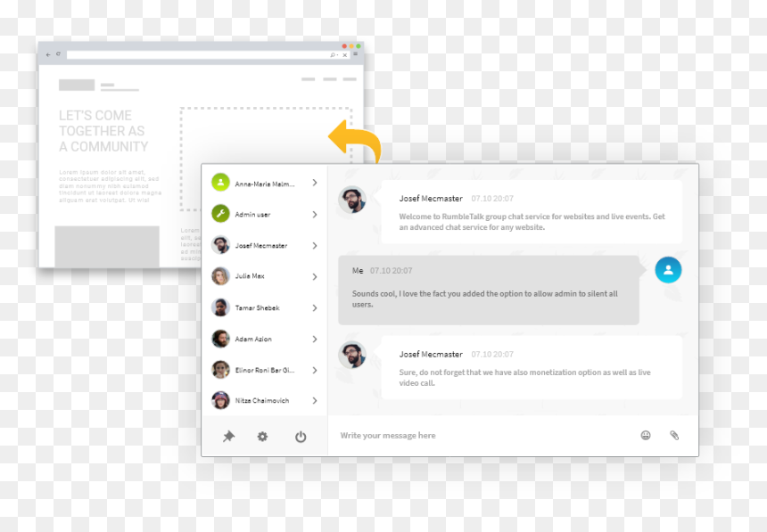
Task: Expand Tamar Shebek row chevron
Action: click(x=315, y=308)
